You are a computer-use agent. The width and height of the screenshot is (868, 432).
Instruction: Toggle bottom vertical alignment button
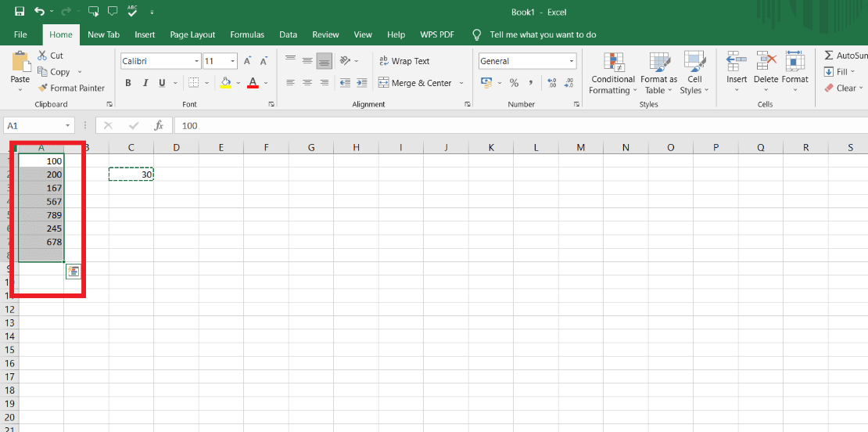pos(325,61)
